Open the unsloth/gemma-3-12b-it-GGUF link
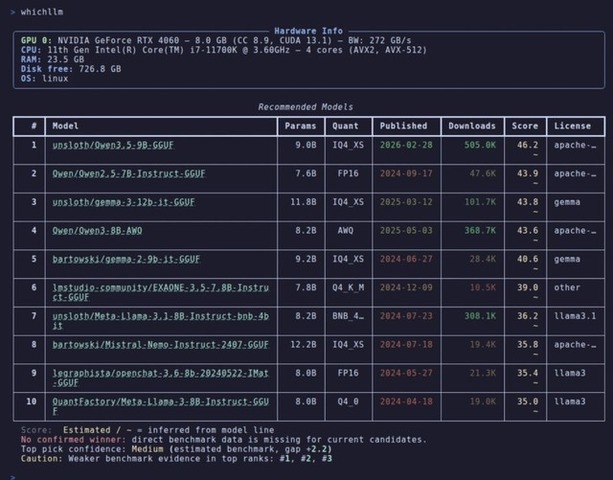Screen dimensions: 613x480 pyautogui.click(x=124, y=202)
